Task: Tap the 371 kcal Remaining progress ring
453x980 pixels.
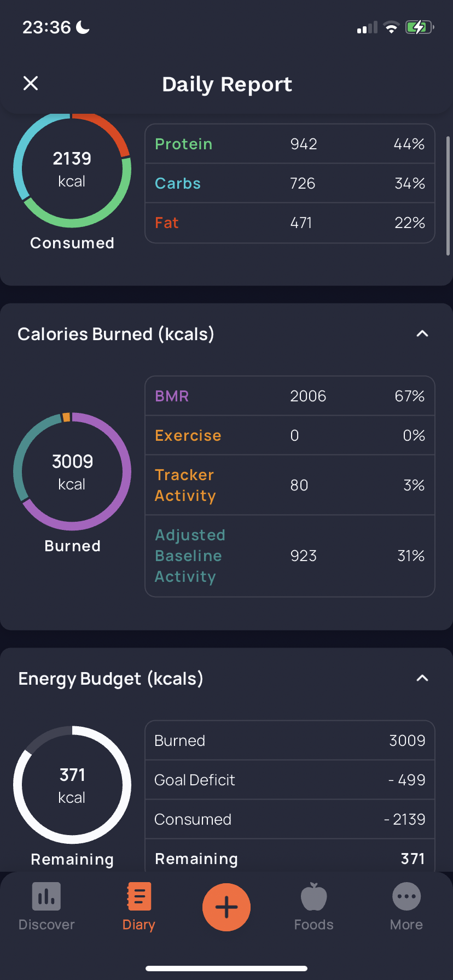Action: [72, 785]
